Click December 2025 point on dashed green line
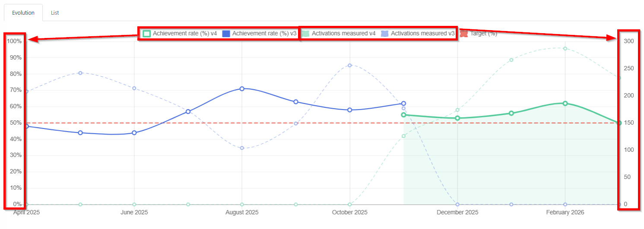Viewport: 644px width, 229px height. (457, 110)
